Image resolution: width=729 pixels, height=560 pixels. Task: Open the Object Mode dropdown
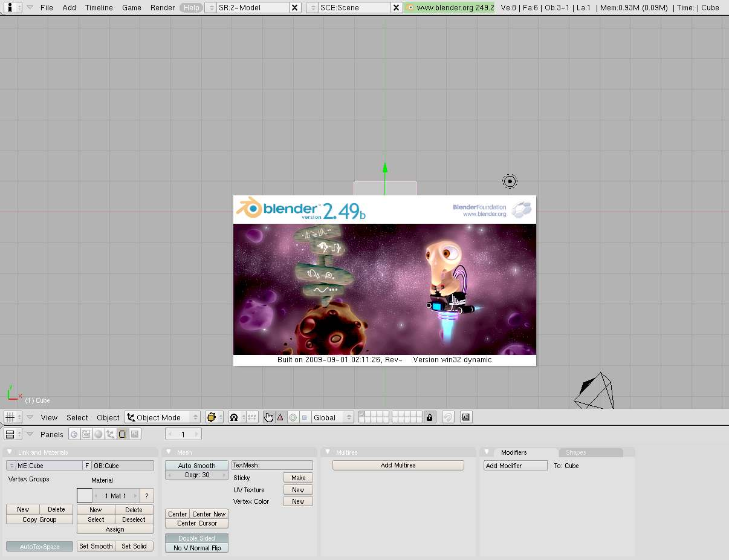click(163, 417)
